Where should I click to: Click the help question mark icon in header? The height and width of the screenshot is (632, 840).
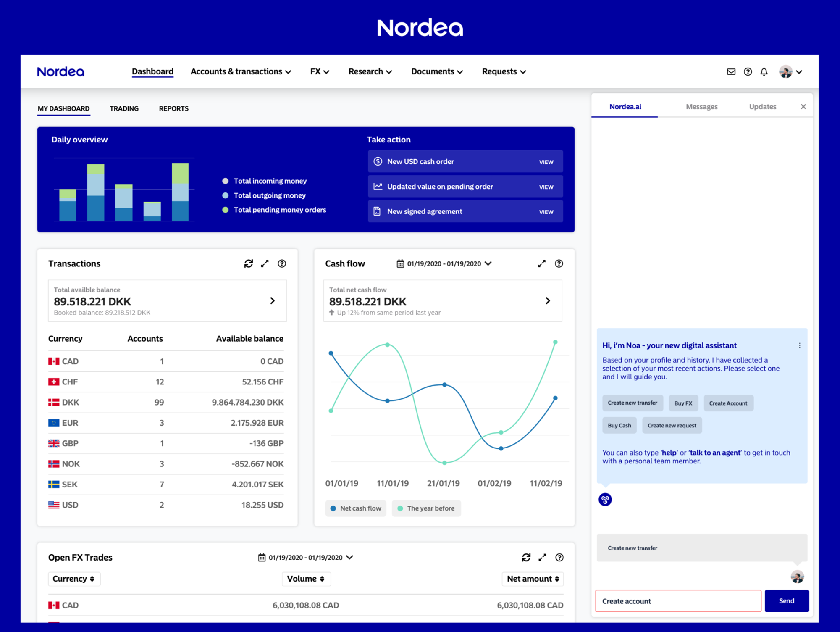point(748,72)
